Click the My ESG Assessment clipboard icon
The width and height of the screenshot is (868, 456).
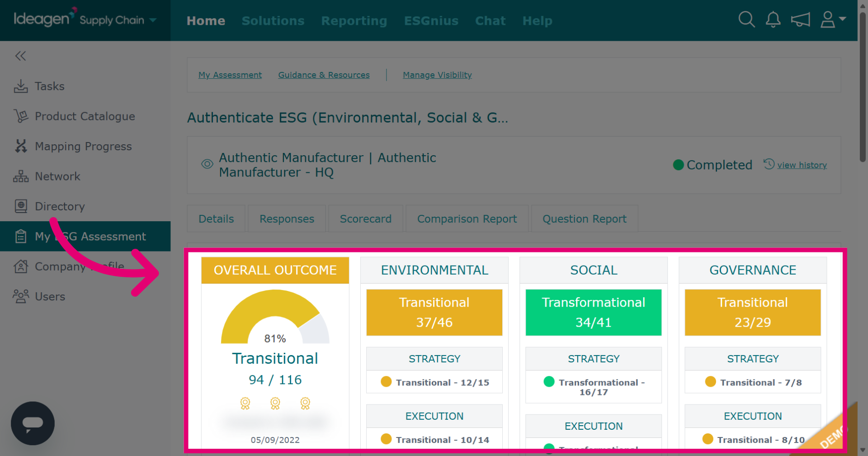point(21,236)
